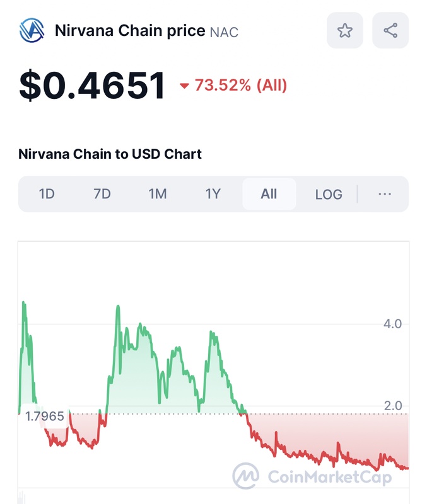The image size is (427, 504).
Task: Click the Nirvana Chain logo icon
Action: (x=32, y=30)
